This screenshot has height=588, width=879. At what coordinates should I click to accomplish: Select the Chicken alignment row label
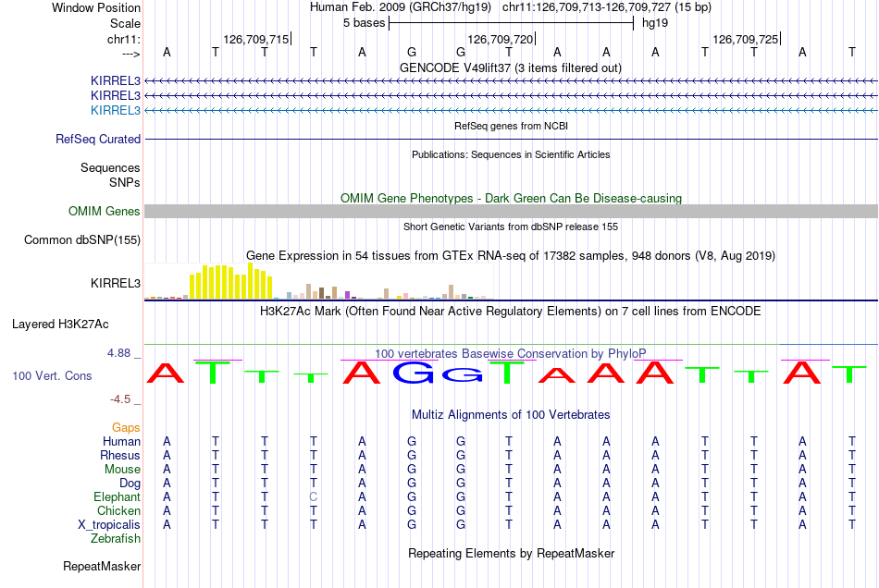[118, 510]
